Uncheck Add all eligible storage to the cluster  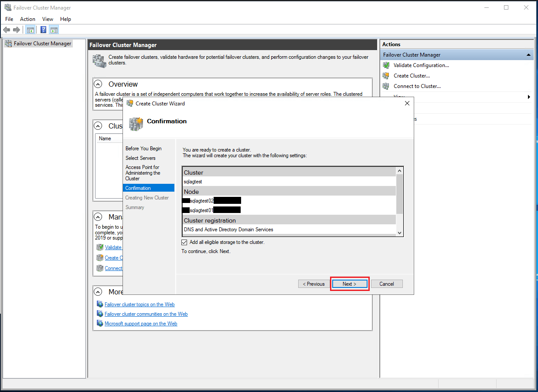(x=184, y=242)
